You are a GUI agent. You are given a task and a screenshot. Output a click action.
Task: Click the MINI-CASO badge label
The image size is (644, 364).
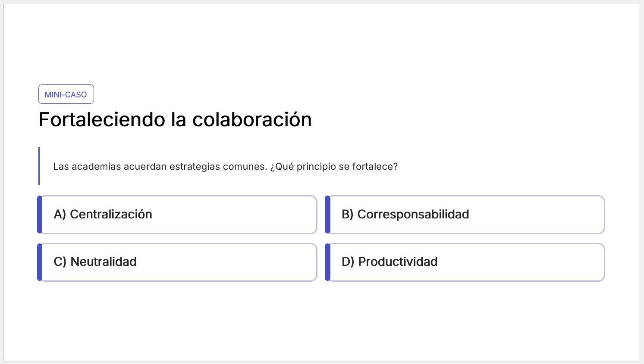click(x=66, y=94)
